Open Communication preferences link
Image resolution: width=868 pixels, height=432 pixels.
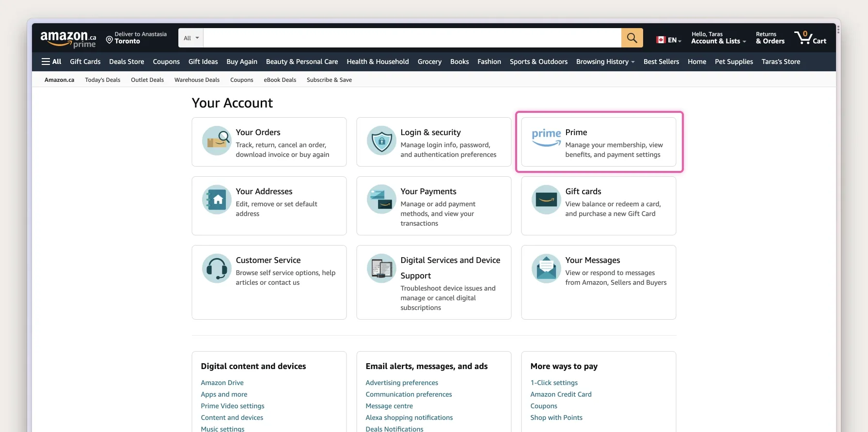(x=409, y=394)
